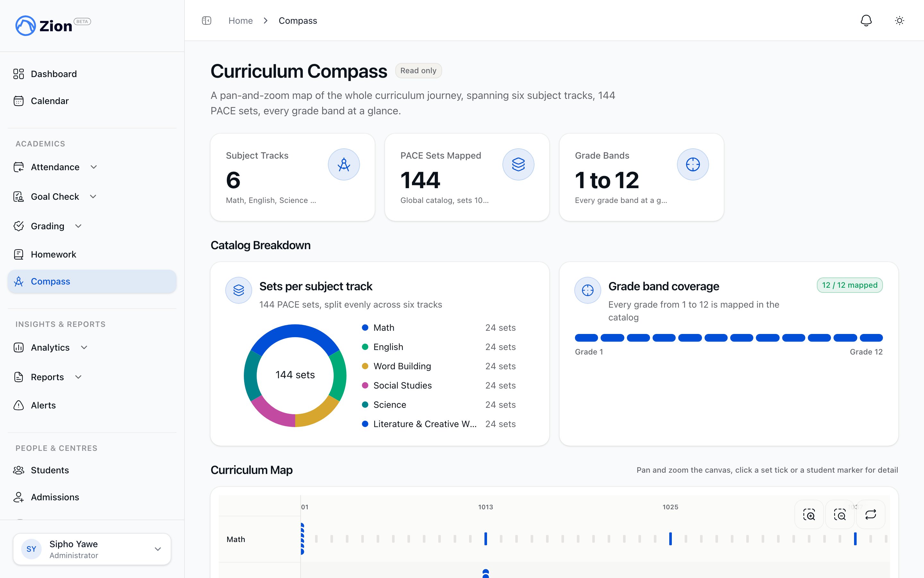The width and height of the screenshot is (924, 578).
Task: Click the Homework book icon
Action: 18,254
